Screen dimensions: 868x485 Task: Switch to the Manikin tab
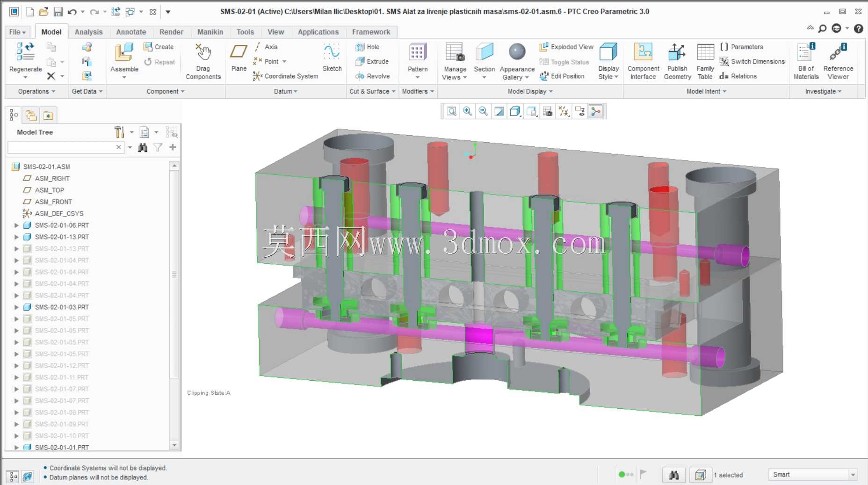(x=210, y=32)
